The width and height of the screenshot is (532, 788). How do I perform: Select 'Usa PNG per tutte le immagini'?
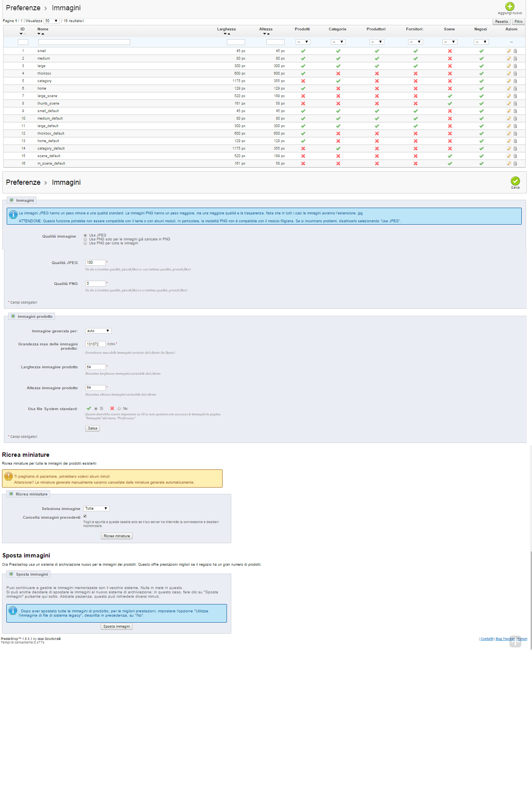pyautogui.click(x=85, y=243)
